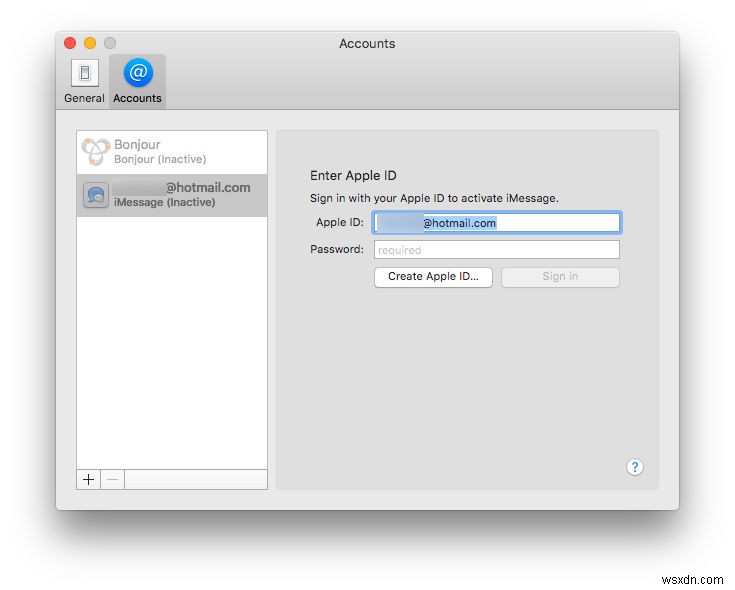Click the Sign in button
This screenshot has height=590, width=735.
[560, 277]
